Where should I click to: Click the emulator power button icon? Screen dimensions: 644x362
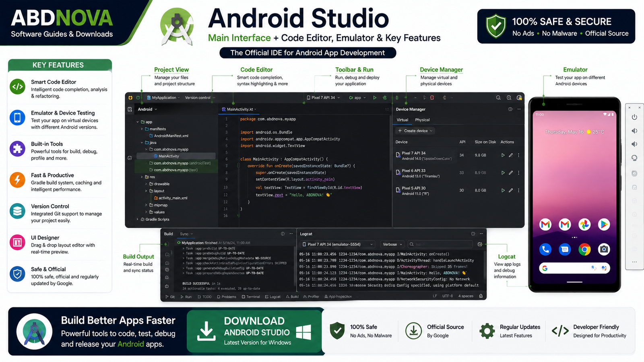[x=634, y=117]
